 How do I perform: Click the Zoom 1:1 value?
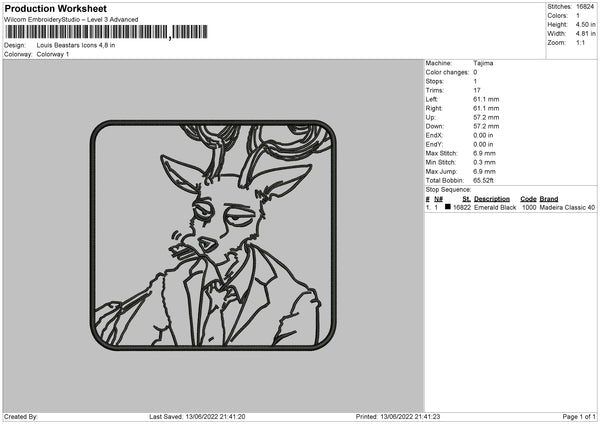click(x=580, y=42)
